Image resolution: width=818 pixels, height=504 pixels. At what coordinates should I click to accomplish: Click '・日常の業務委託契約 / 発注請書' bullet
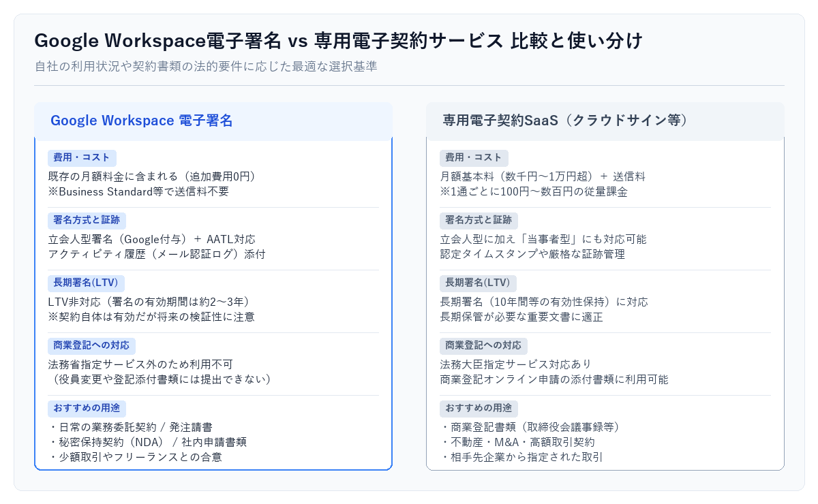coord(130,427)
